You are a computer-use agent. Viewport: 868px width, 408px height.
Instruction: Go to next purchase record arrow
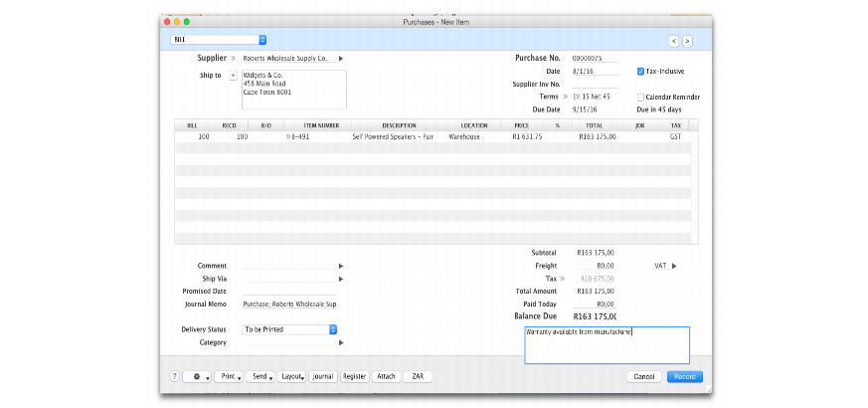(687, 41)
